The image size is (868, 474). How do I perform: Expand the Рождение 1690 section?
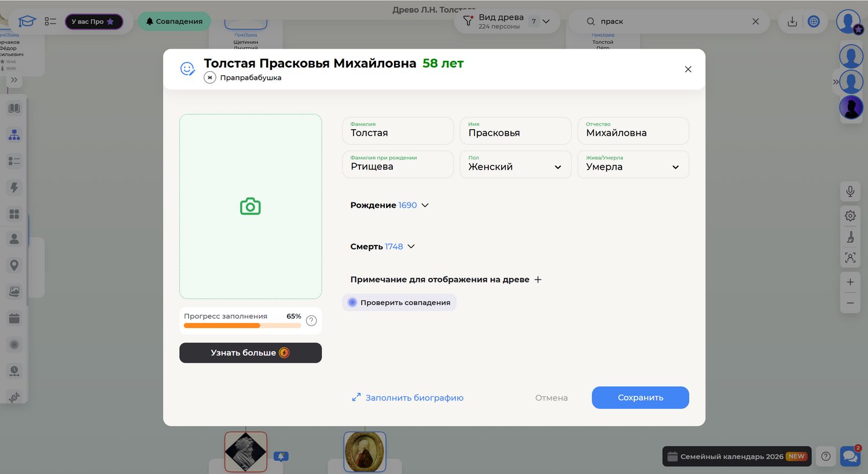point(389,205)
